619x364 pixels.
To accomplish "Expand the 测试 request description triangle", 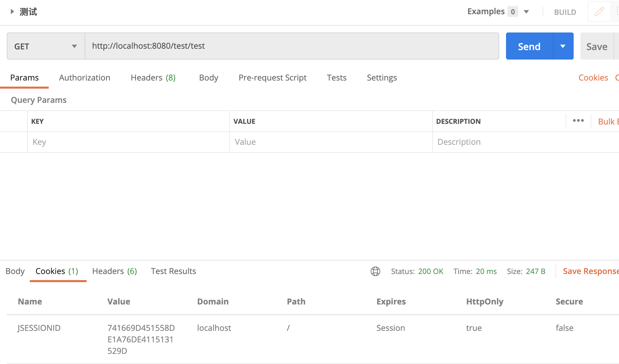I will pos(12,12).
